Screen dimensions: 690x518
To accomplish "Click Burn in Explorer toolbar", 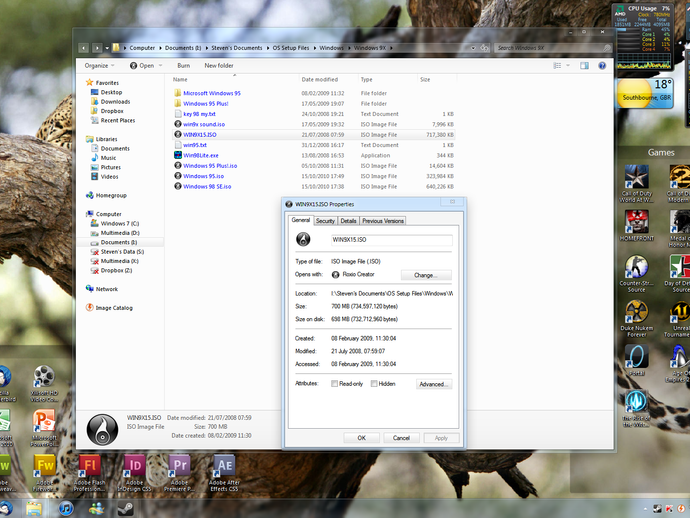I will (184, 66).
